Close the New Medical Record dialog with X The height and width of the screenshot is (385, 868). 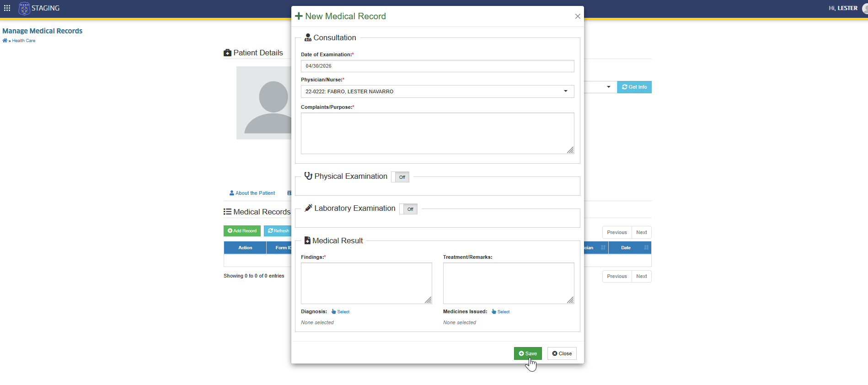(578, 16)
